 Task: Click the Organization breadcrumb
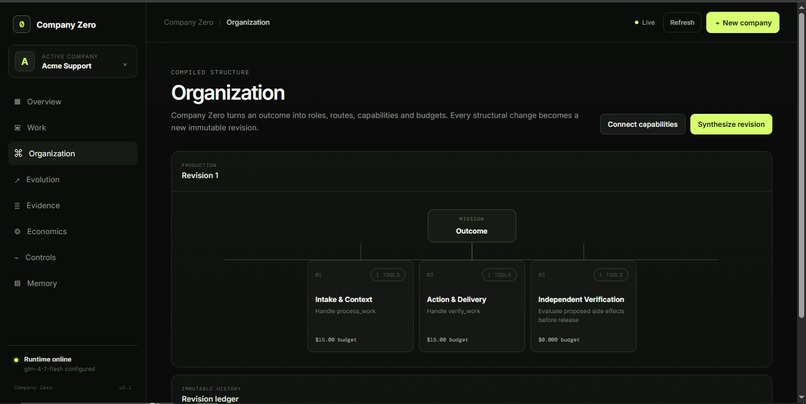[248, 23]
